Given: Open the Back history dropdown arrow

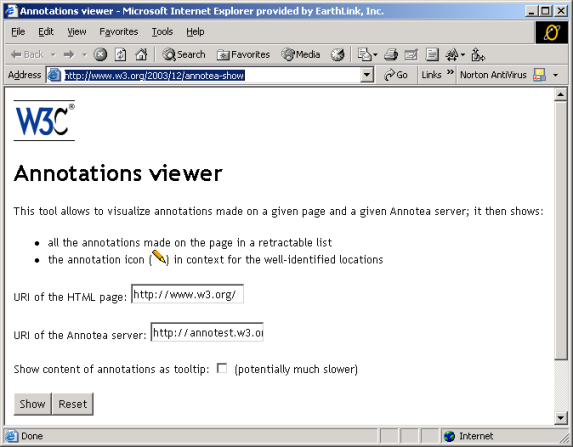Looking at the screenshot, I should (x=53, y=55).
